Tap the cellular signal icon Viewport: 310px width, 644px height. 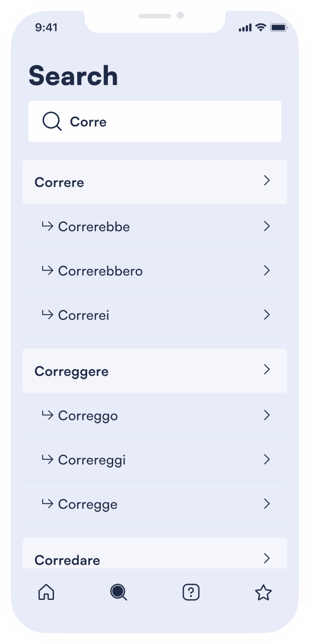point(245,28)
